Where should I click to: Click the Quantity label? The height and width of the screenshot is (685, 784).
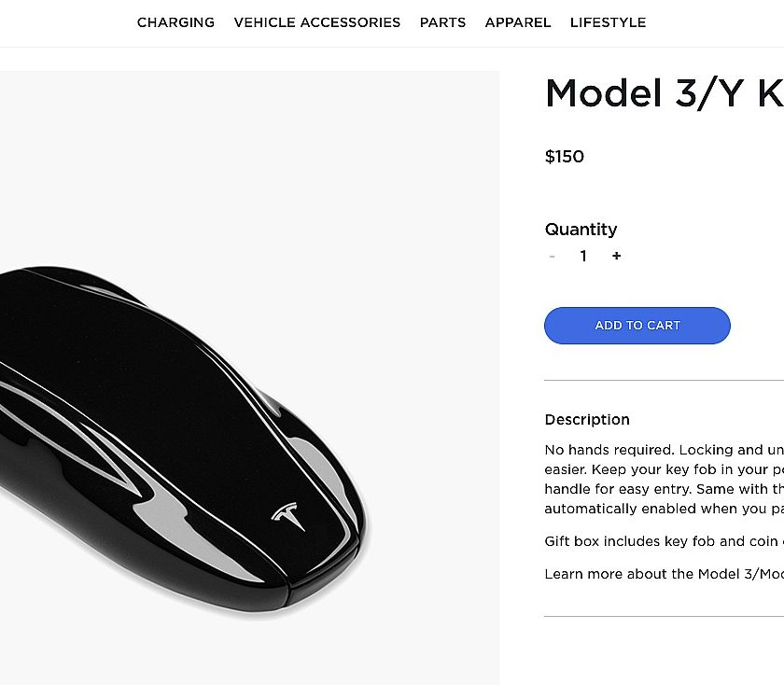[581, 230]
